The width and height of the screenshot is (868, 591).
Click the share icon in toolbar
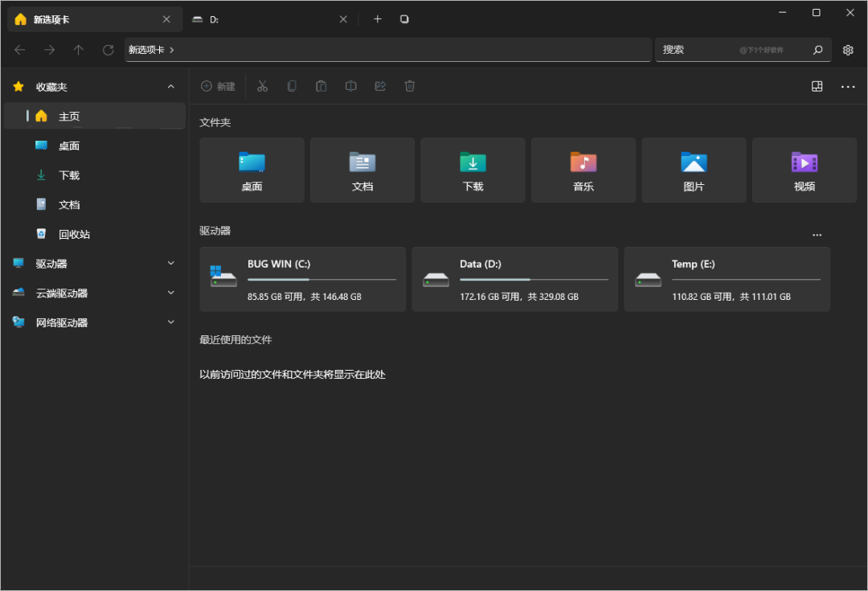[380, 86]
